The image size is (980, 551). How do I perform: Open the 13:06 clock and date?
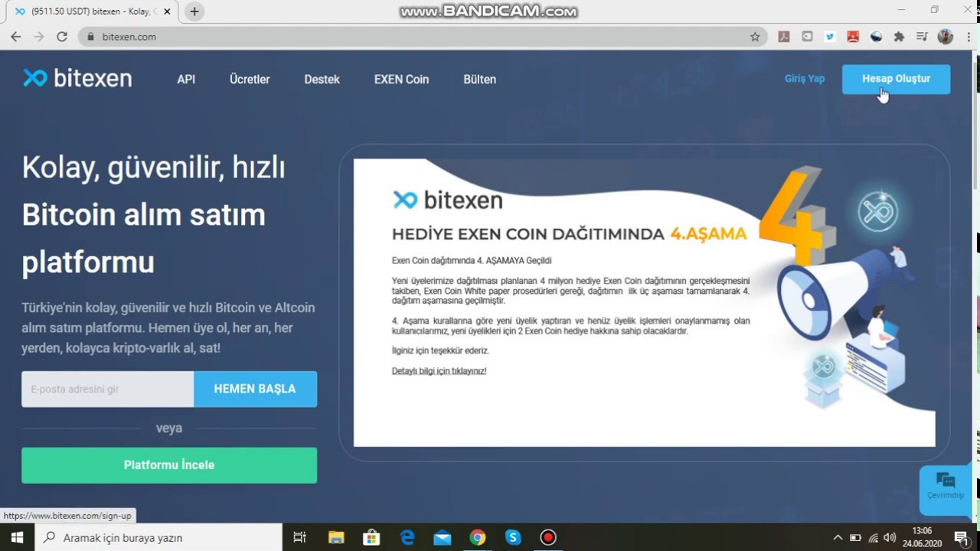pyautogui.click(x=922, y=537)
